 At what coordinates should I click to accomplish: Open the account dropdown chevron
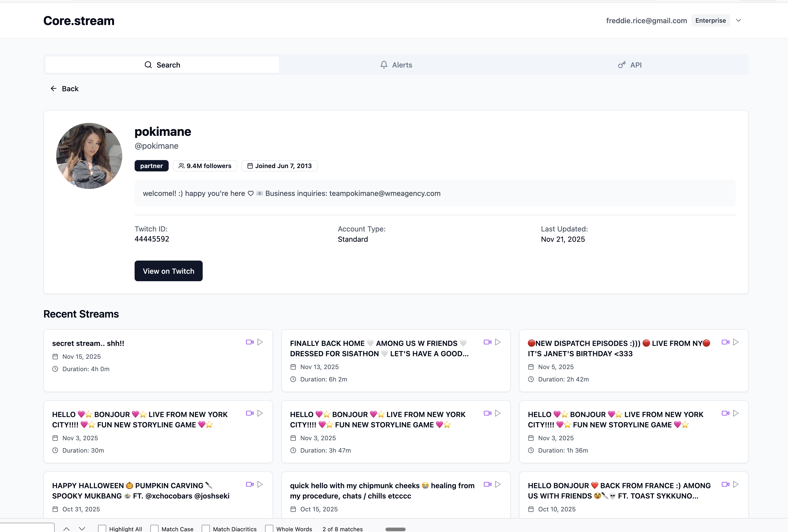click(x=738, y=20)
